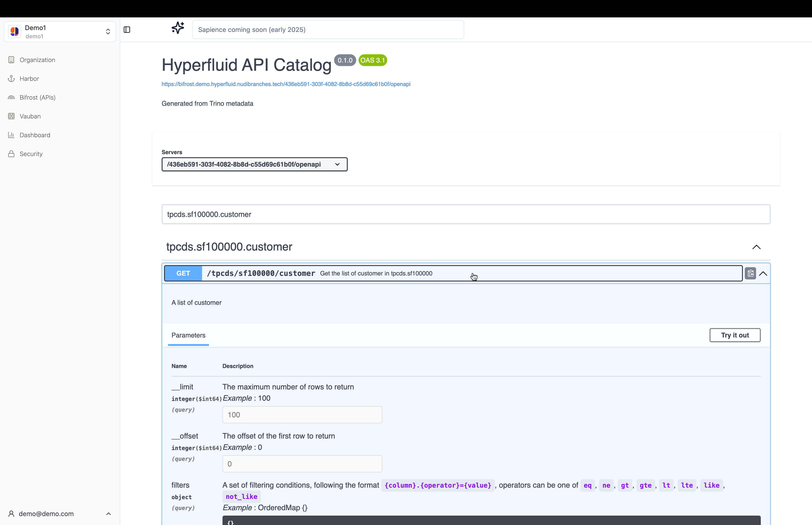This screenshot has height=525, width=812.
Task: Collapse the tpcds.sf100000.customer section
Action: (757, 247)
